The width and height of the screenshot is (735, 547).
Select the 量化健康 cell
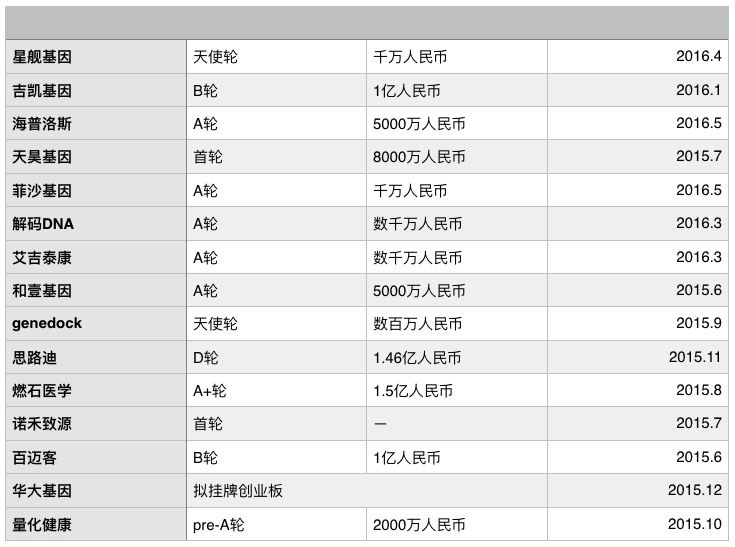pyautogui.click(x=96, y=524)
